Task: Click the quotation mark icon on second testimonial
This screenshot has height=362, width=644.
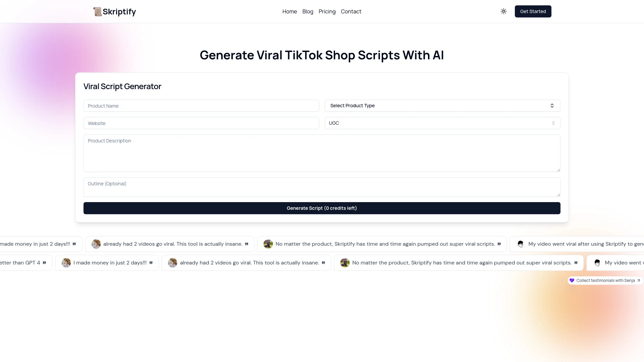Action: pyautogui.click(x=247, y=244)
